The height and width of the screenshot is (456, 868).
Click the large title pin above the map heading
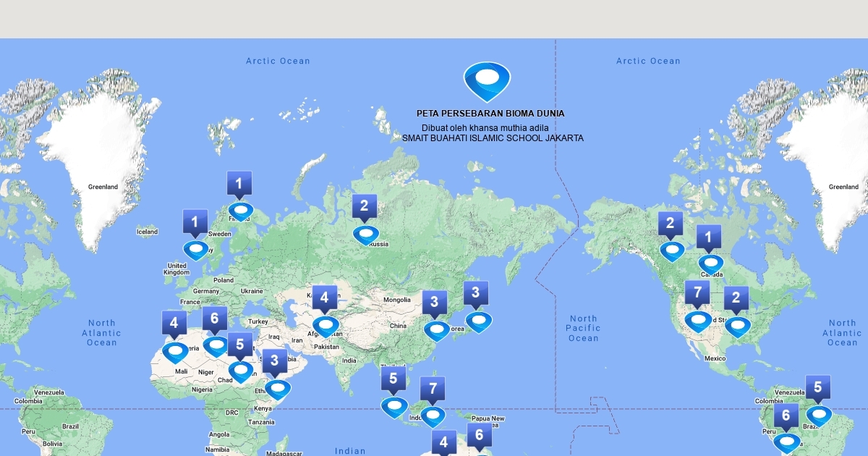point(487,80)
